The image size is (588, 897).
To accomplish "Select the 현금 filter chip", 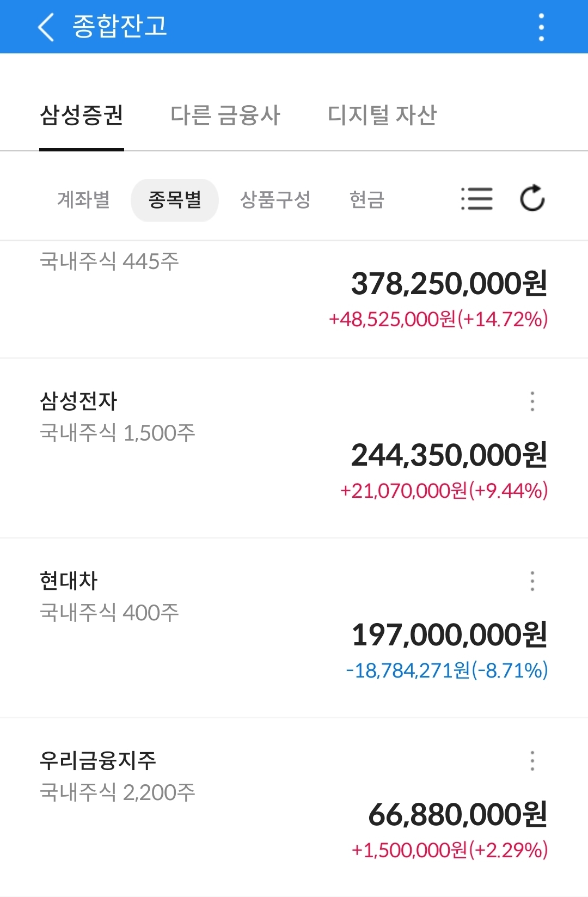I will coord(367,200).
